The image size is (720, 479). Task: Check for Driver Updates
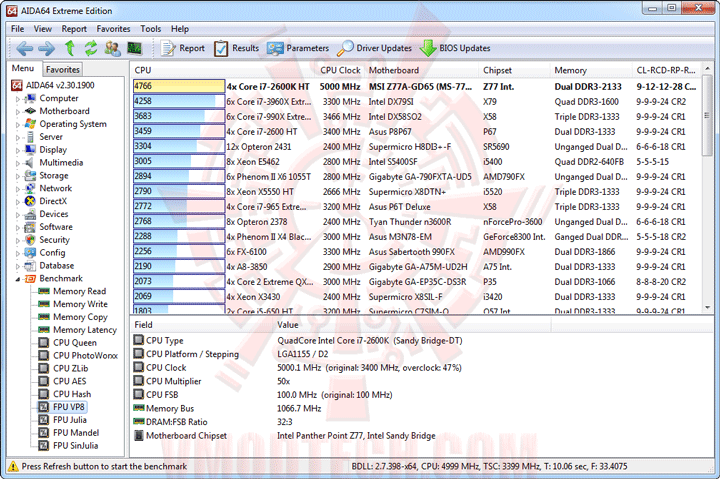(374, 48)
